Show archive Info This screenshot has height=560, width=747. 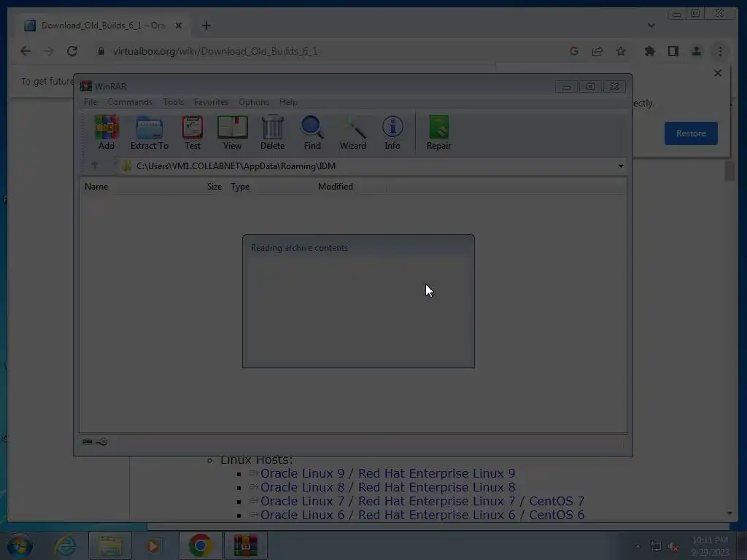392,133
